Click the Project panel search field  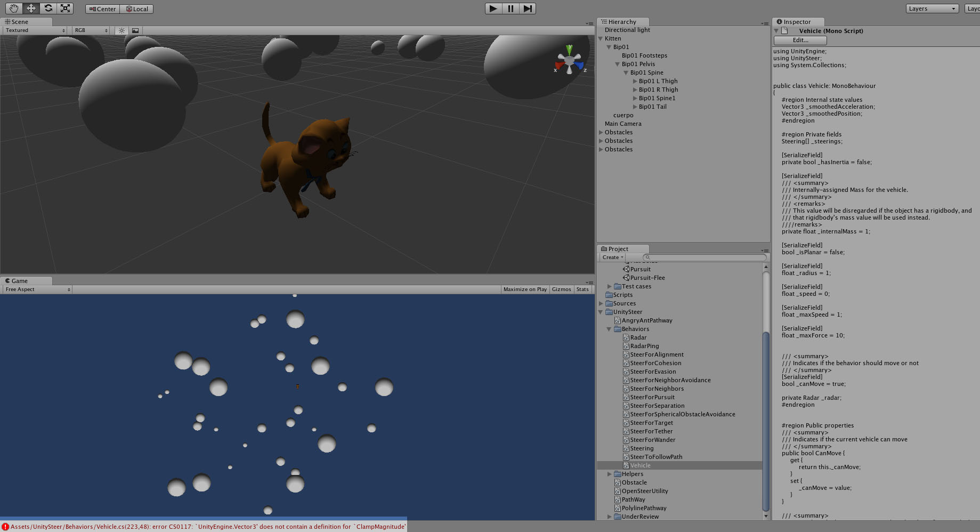click(703, 257)
